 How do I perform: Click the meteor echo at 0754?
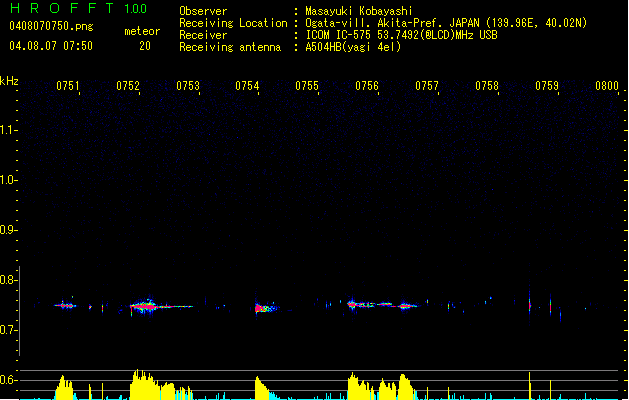click(266, 308)
